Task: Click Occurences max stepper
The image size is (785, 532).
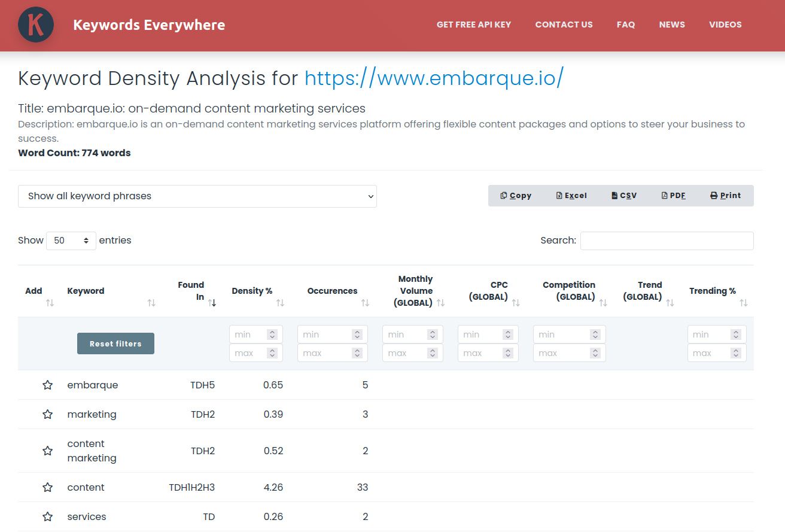Action: pos(357,353)
